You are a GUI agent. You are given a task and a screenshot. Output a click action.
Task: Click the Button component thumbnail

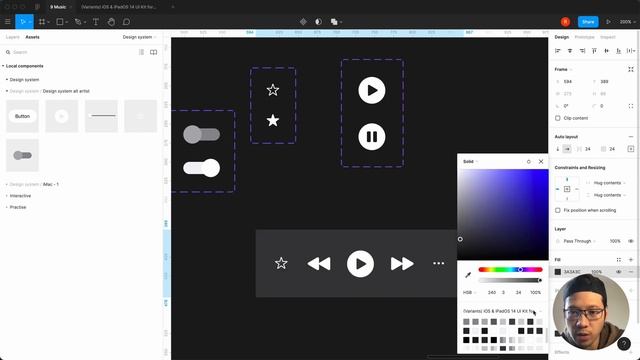[22, 116]
